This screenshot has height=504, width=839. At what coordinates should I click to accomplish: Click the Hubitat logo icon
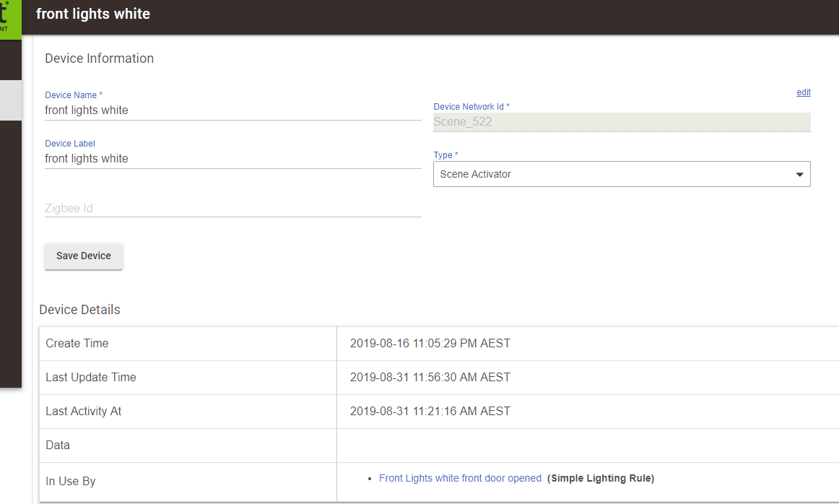click(x=10, y=19)
